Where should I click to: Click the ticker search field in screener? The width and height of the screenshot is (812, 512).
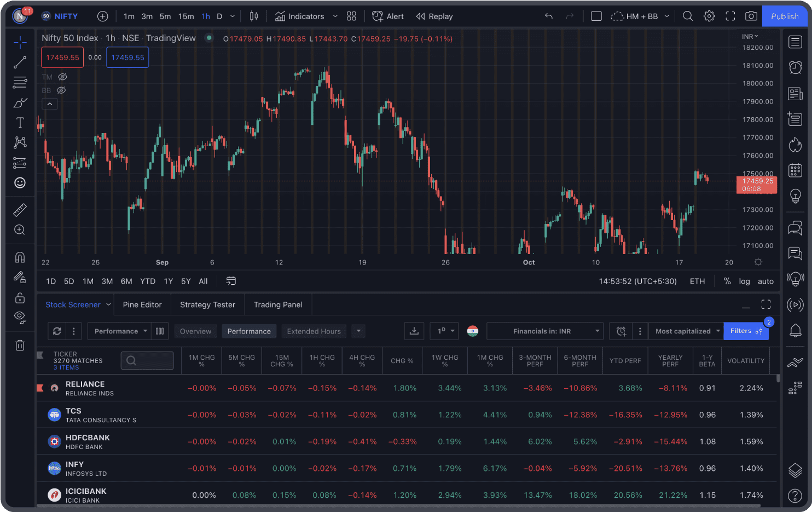click(147, 360)
